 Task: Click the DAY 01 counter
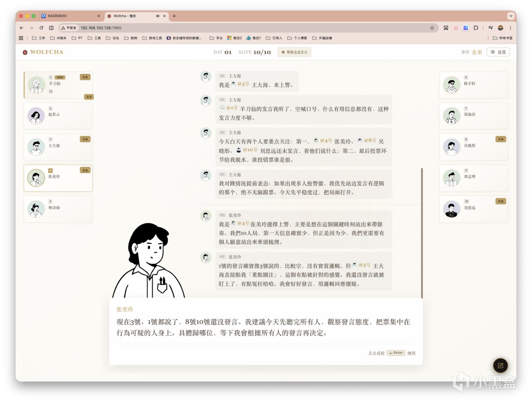point(222,52)
